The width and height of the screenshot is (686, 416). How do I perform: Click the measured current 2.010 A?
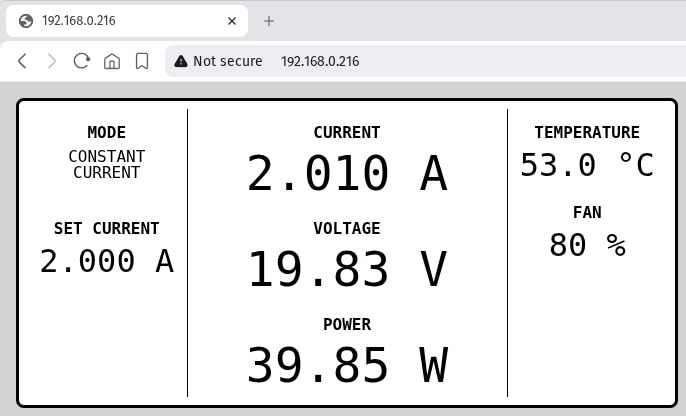click(x=347, y=173)
